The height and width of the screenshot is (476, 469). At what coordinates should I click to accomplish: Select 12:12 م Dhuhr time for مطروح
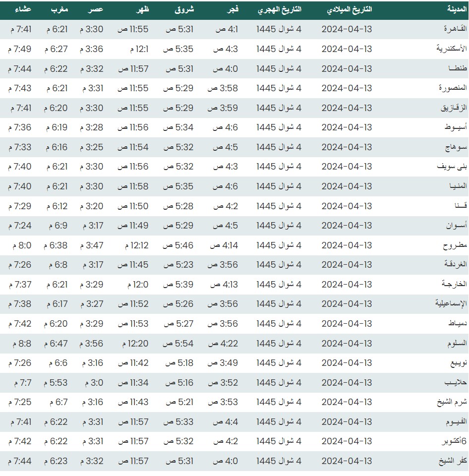[132, 245]
